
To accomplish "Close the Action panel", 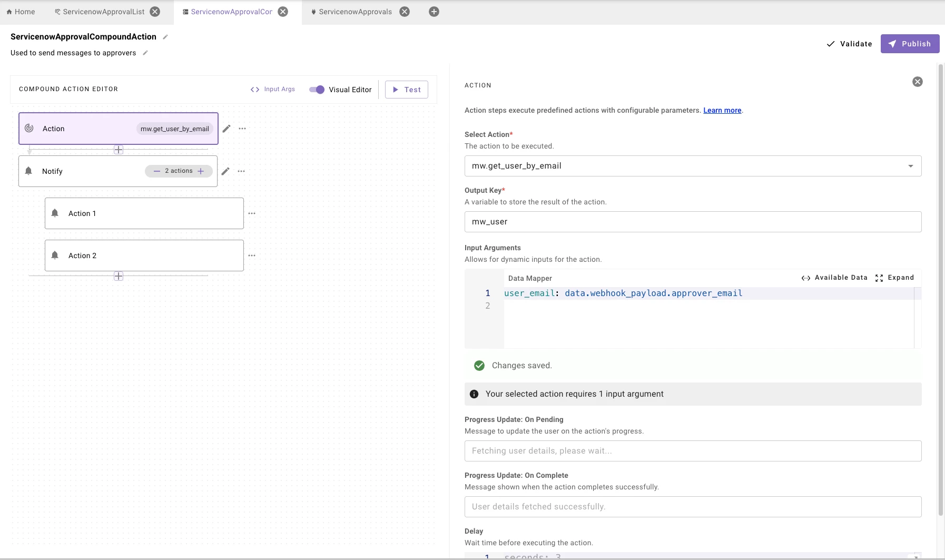I will (918, 82).
